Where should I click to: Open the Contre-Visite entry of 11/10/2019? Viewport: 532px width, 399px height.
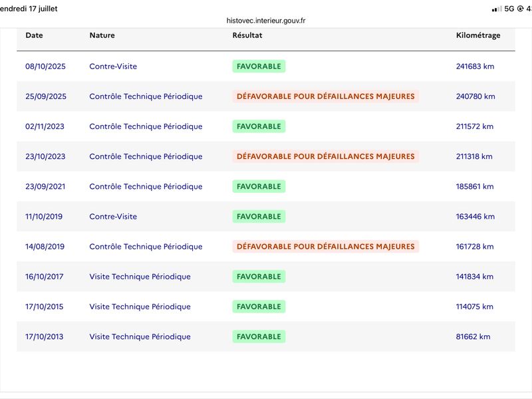point(113,217)
